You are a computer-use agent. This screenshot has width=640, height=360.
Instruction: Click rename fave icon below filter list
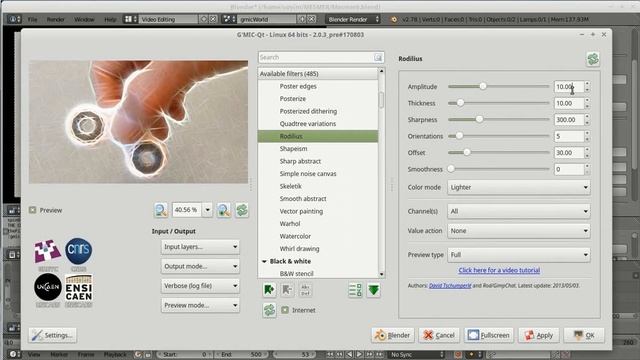pyautogui.click(x=305, y=290)
